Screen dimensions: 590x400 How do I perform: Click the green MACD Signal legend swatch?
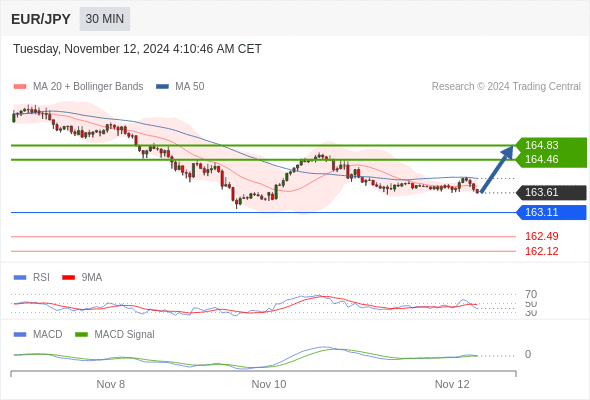point(81,335)
